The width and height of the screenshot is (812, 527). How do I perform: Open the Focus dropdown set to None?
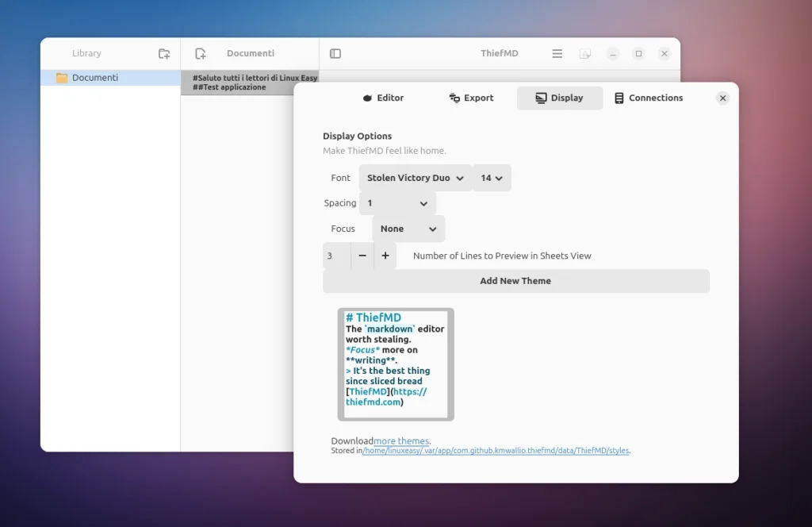[x=408, y=229]
